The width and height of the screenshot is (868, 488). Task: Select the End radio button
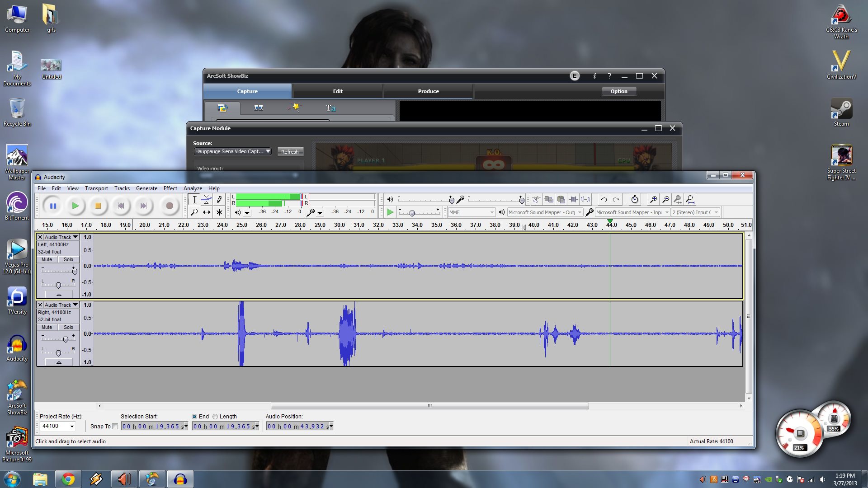pos(194,417)
